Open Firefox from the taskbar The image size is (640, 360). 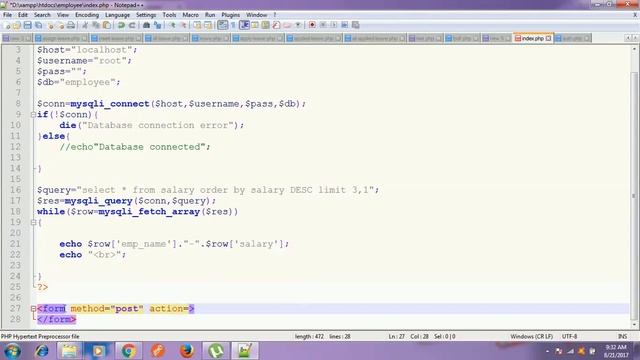tap(187, 351)
